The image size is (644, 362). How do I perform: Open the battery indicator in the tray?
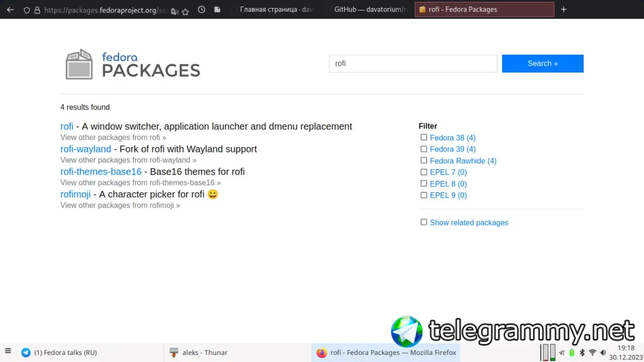point(572,353)
